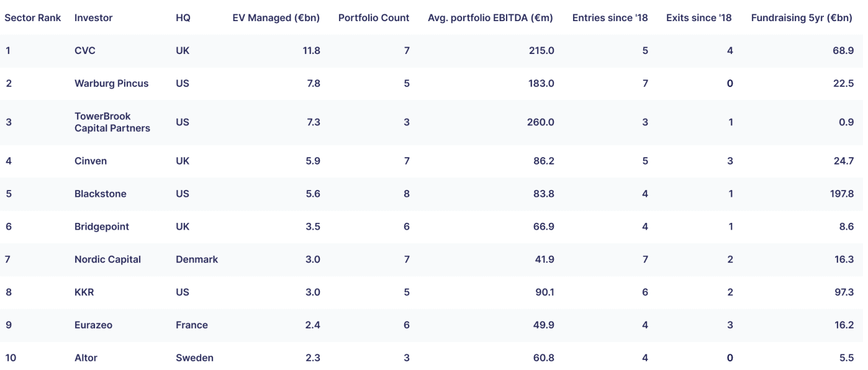This screenshot has height=370, width=868.
Task: Click the average EBITDA value 49.9
Action: pyautogui.click(x=545, y=325)
